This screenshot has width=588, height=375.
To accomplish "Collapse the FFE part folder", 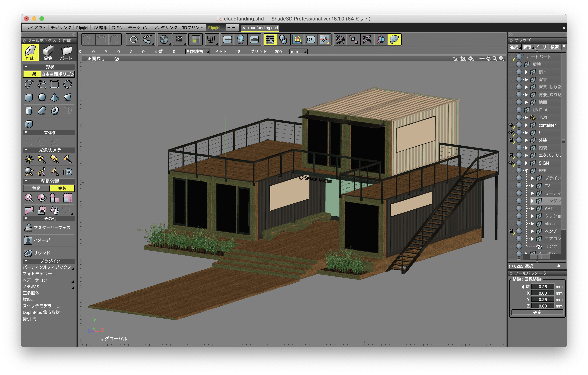I will coord(527,170).
